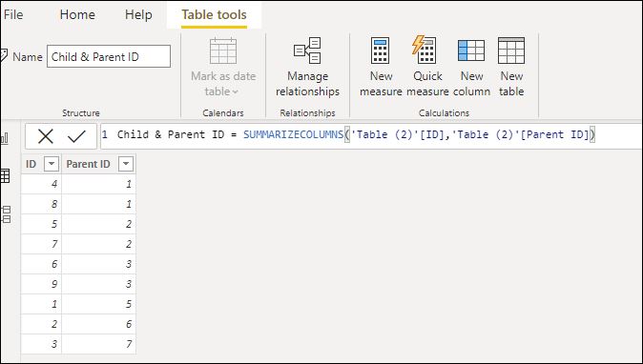Click inside the DAX formula bar
Screen dimensions: 643x364
371,136
